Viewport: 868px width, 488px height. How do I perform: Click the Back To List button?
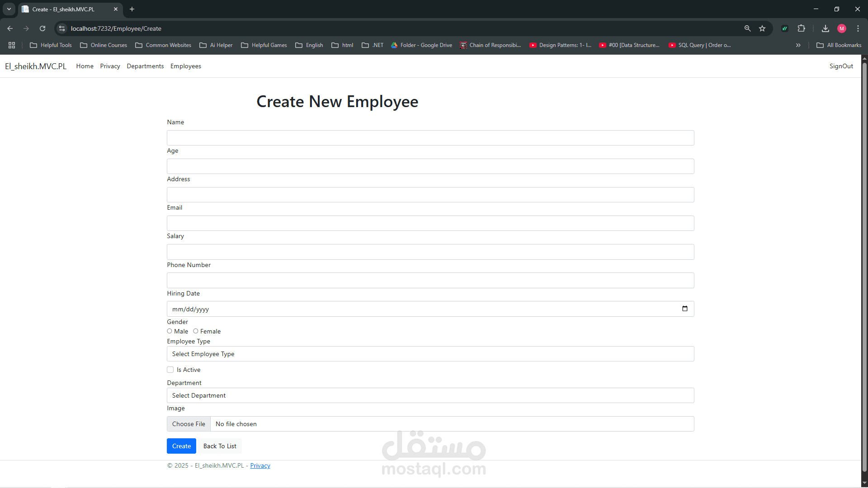click(220, 446)
